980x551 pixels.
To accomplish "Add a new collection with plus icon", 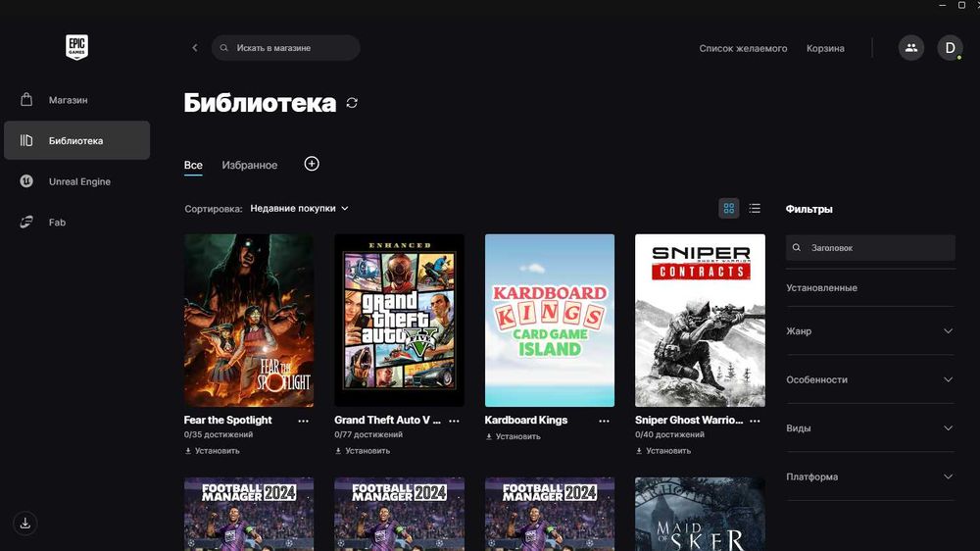I will pos(312,164).
